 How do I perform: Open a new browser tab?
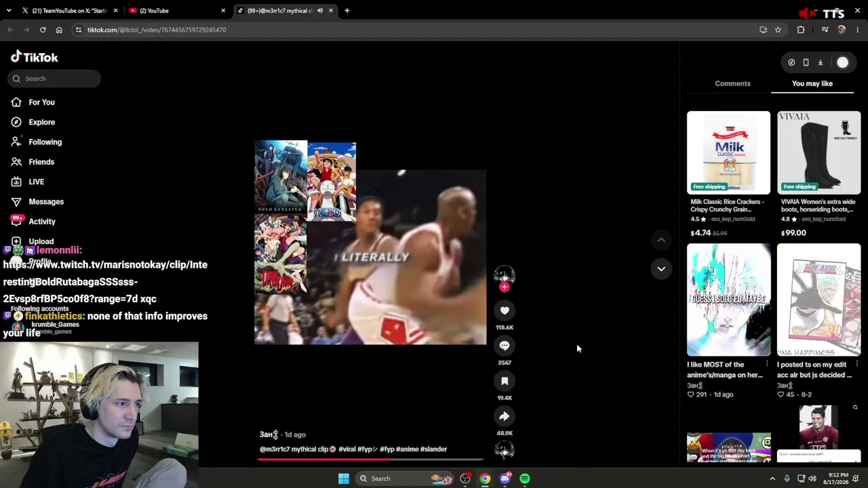pos(347,11)
